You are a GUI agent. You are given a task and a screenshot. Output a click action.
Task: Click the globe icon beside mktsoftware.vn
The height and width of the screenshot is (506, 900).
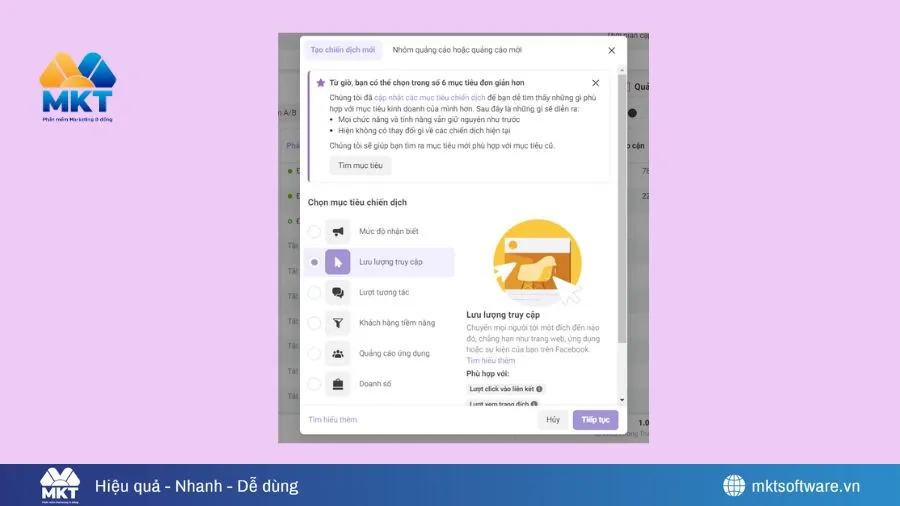tap(734, 485)
